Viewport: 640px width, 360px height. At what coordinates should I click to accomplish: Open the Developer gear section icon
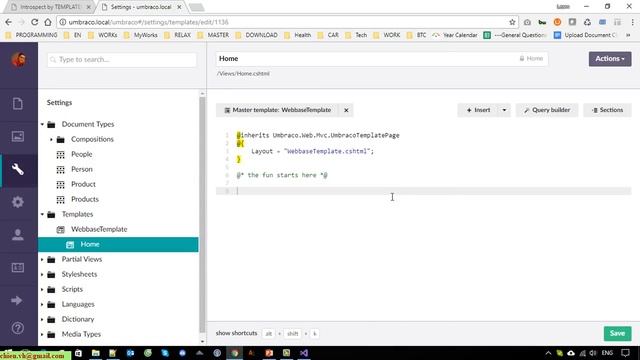(18, 202)
